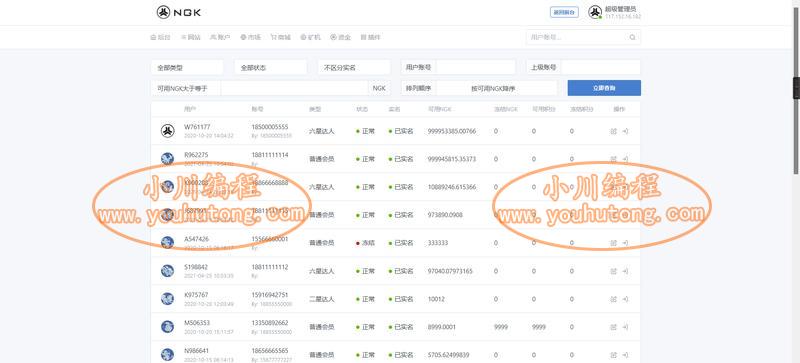Click the avatar of user R962275
Screen dimensions: 800x363
[x=167, y=159]
